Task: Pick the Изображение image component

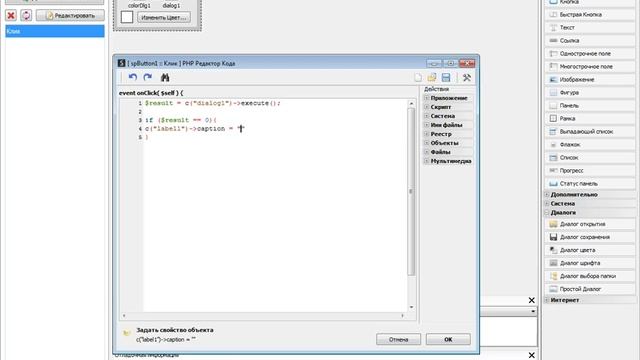Action: [589, 80]
